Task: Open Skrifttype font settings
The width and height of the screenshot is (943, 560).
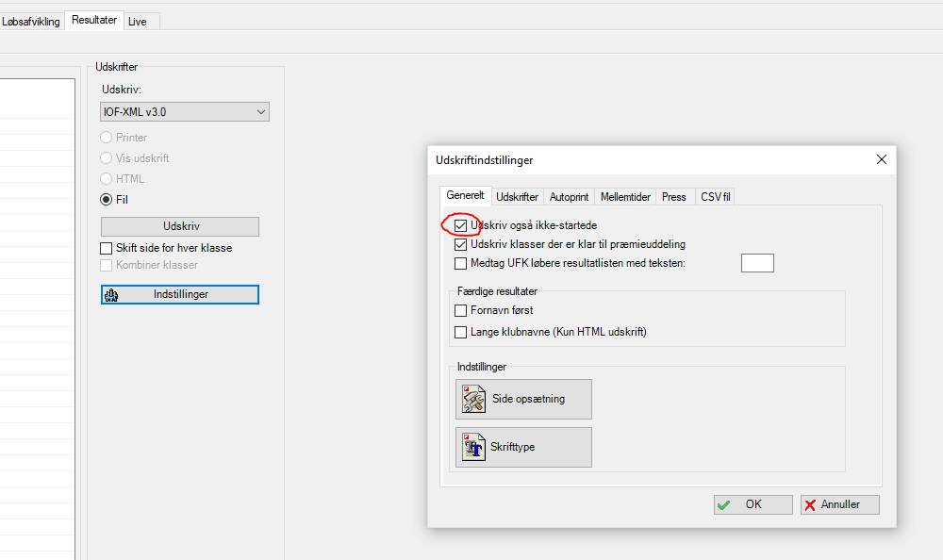Action: (523, 447)
